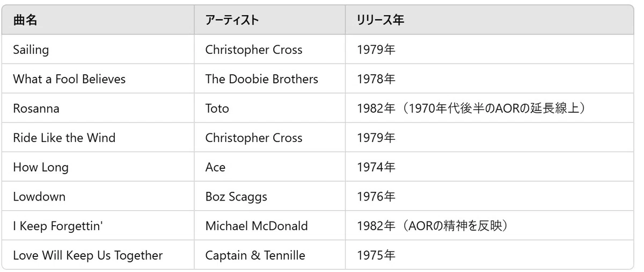Click the 1982年 AORの精神を反映 cell
Viewport: 644px width, 272px height.
coord(489,226)
